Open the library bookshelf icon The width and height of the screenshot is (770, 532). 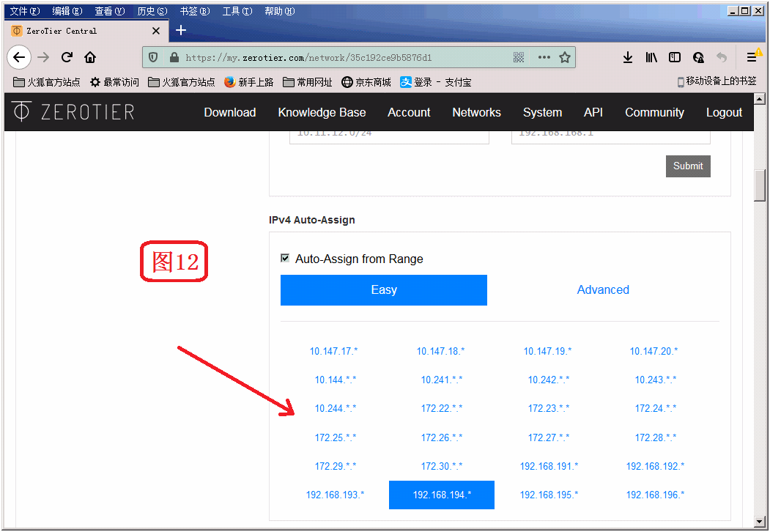[651, 57]
